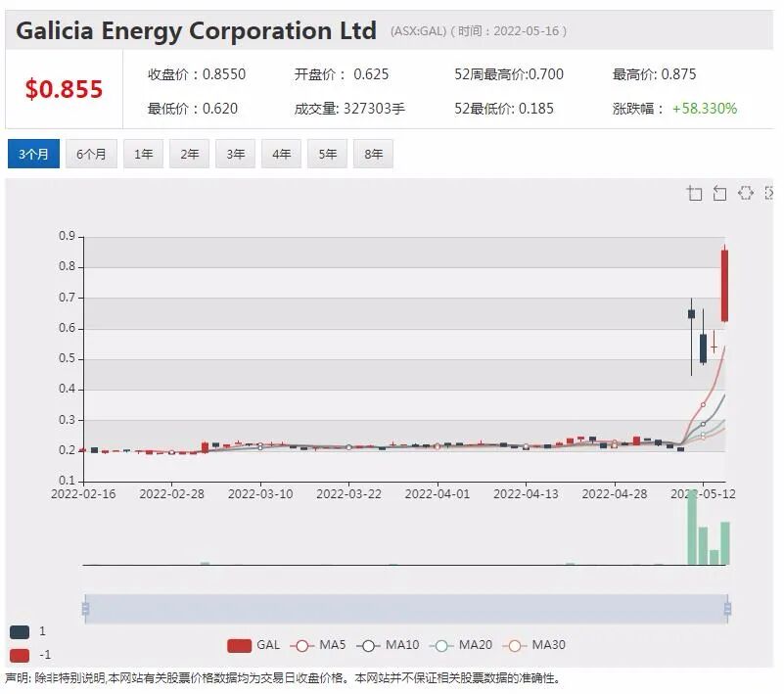Activate the area zoom tool above the chart
Screen dimensions: 784x694
pos(695,193)
